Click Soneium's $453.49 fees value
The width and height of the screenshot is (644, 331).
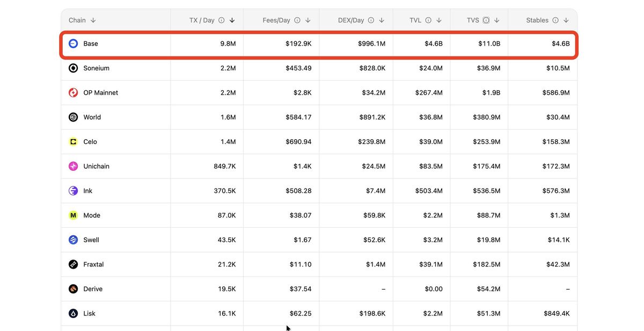[298, 68]
